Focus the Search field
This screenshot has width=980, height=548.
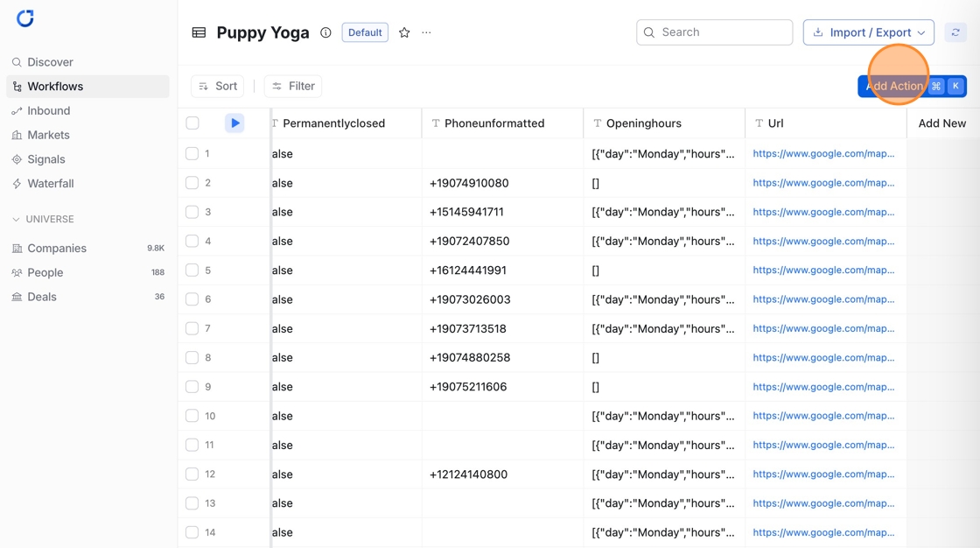714,32
